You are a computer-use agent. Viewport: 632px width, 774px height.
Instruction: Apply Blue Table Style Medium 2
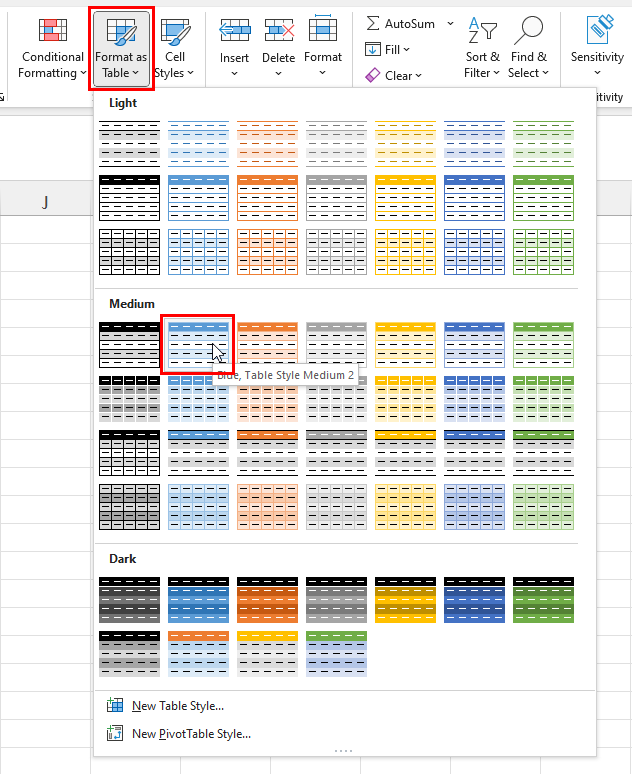coord(198,345)
